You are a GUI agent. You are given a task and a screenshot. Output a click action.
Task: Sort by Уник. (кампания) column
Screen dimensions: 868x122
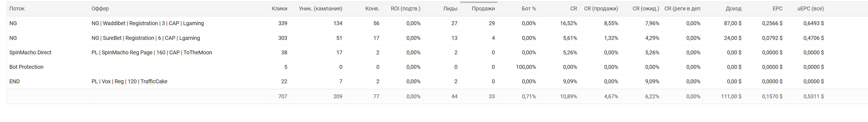pos(321,9)
